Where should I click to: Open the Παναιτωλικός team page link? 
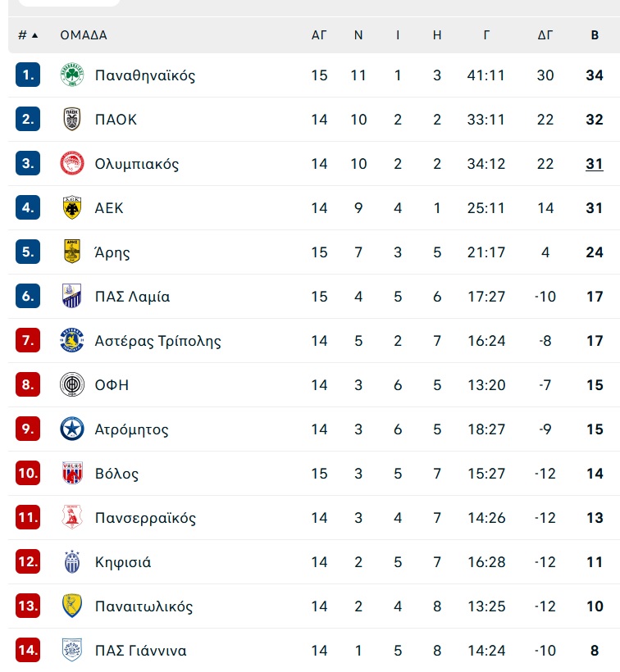[144, 606]
